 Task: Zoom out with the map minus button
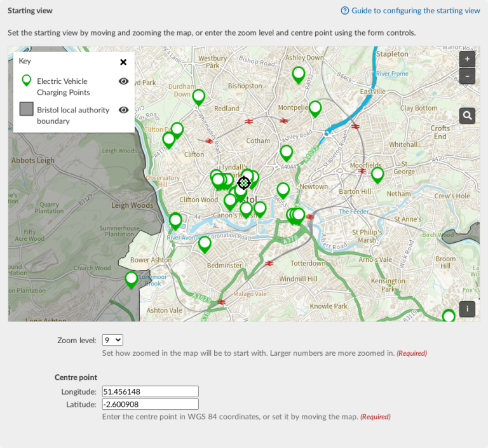tap(467, 76)
